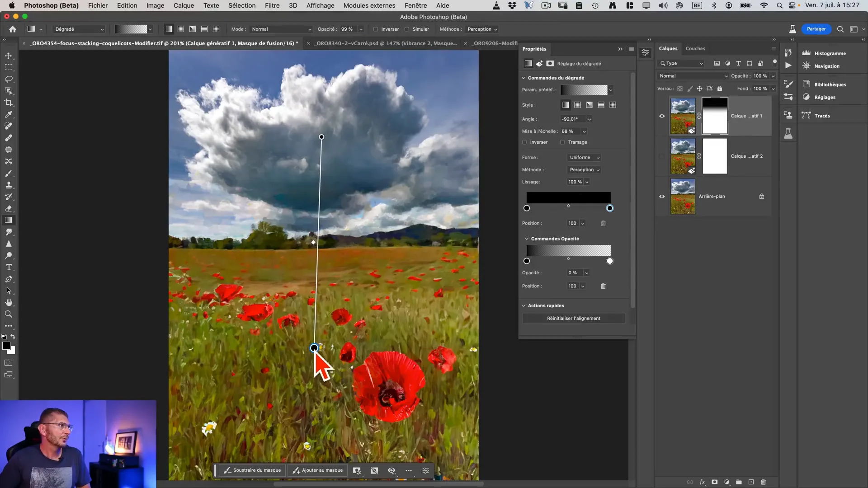
Task: Select the Zoom tool
Action: click(x=9, y=314)
